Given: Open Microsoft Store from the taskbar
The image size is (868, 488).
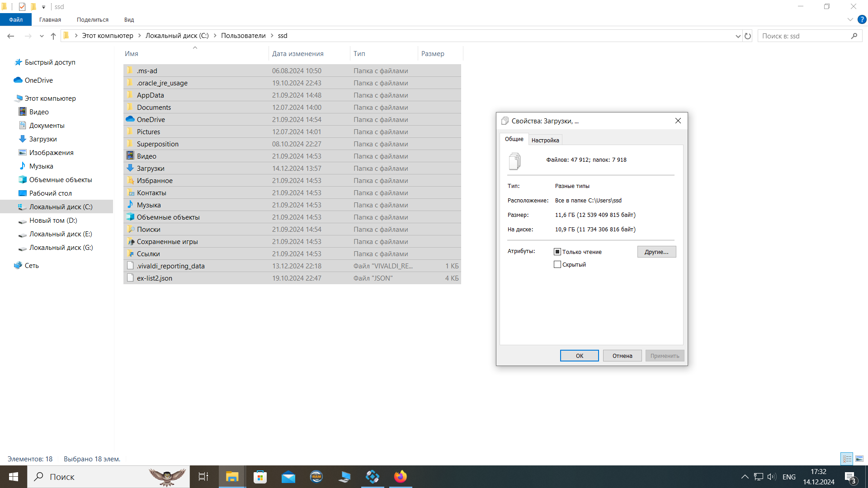Looking at the screenshot, I should tap(260, 477).
